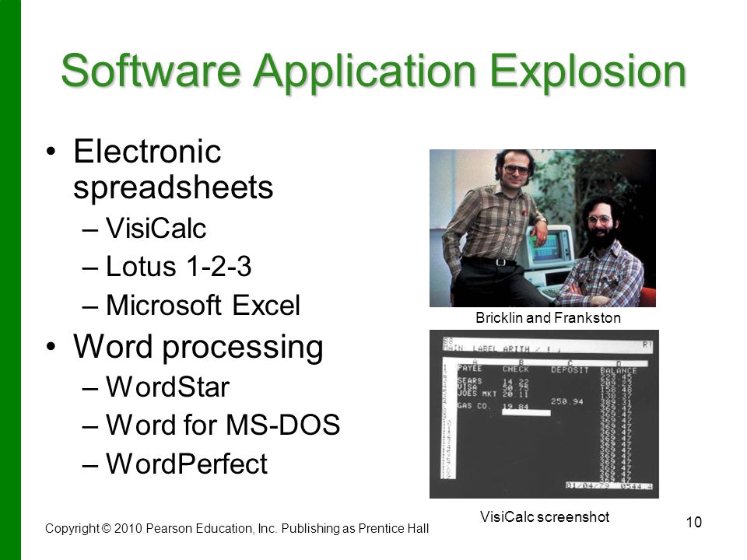Click the Pearson Education copyright notice
Screen dimensions: 747x560
click(237, 529)
